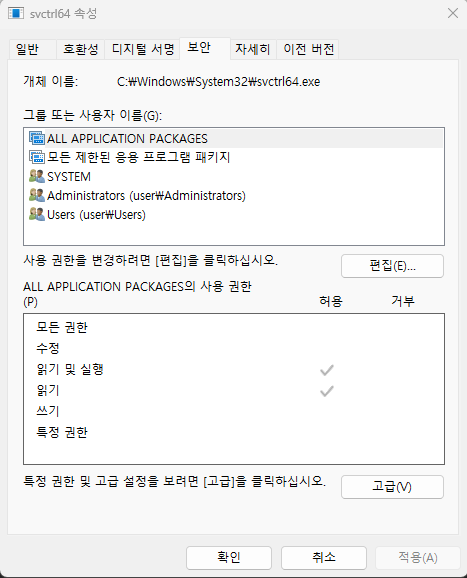Image resolution: width=467 pixels, height=578 pixels.
Task: Click the 특정 권한 permission row
Action: click(x=234, y=432)
